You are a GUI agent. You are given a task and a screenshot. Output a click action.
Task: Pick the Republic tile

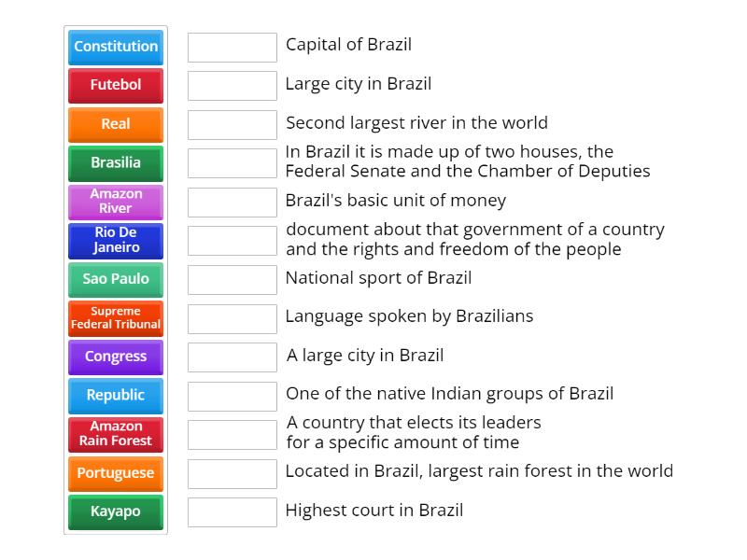(x=115, y=396)
